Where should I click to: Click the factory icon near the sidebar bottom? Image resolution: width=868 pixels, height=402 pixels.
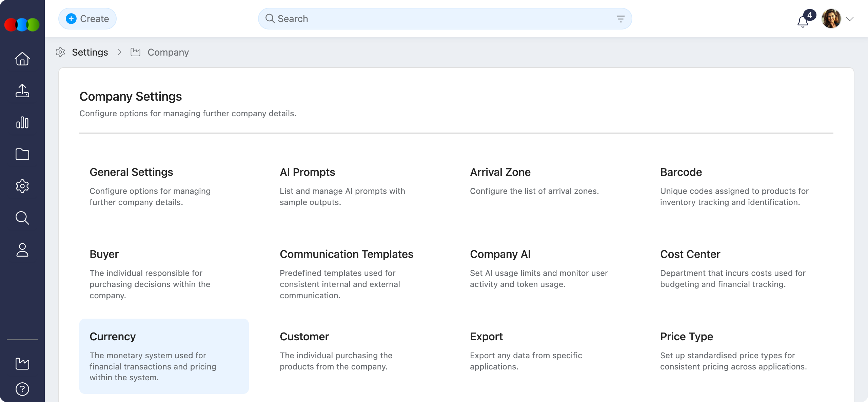point(22,363)
